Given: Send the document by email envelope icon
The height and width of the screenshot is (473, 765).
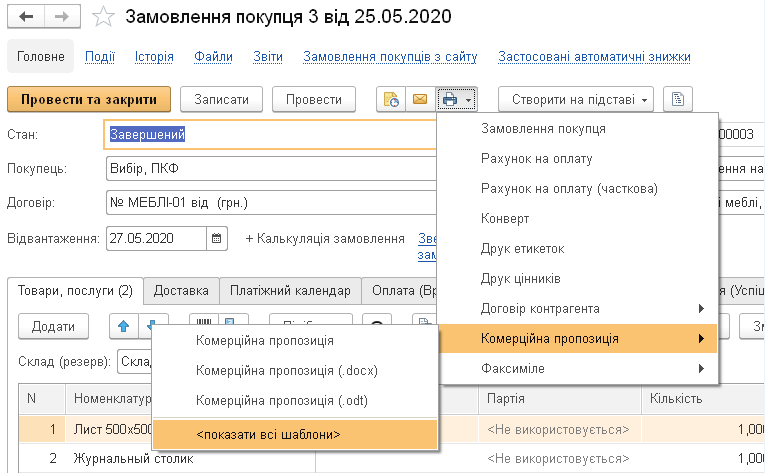Looking at the screenshot, I should tap(420, 100).
